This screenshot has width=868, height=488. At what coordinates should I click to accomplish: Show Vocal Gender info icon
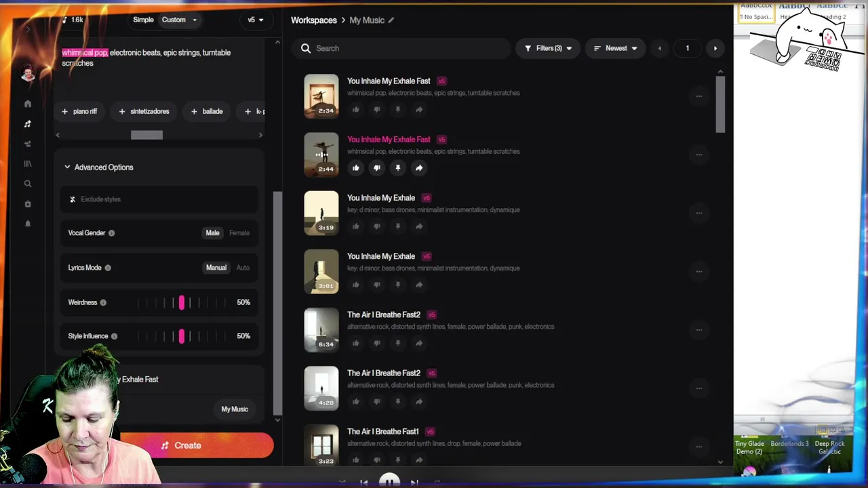[111, 233]
